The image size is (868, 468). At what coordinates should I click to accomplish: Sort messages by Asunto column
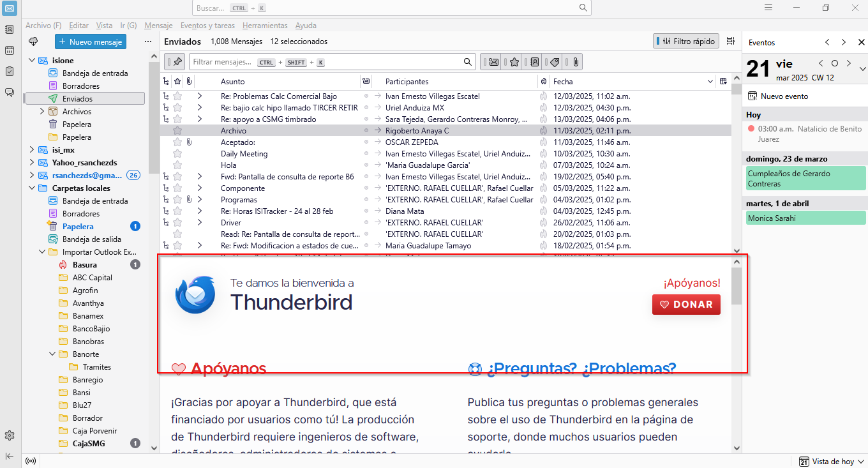pos(288,82)
